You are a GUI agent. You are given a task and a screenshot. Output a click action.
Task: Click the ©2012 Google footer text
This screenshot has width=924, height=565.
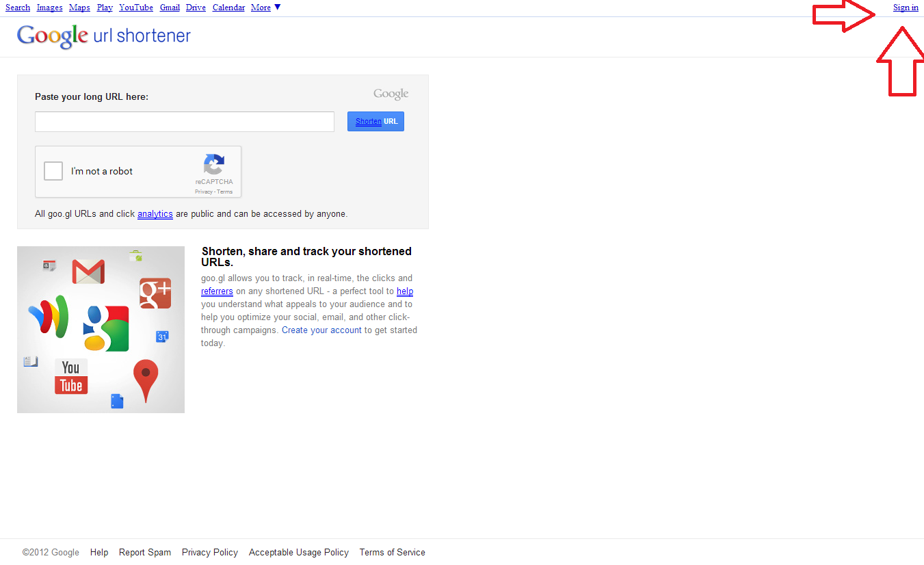pyautogui.click(x=51, y=553)
